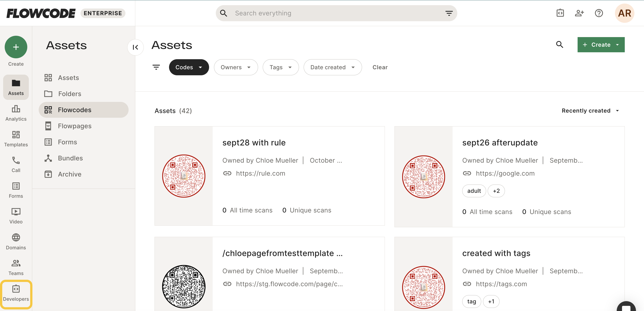Screen dimensions: 644x311
Task: Open the Date created filter dropdown
Action: coord(333,67)
